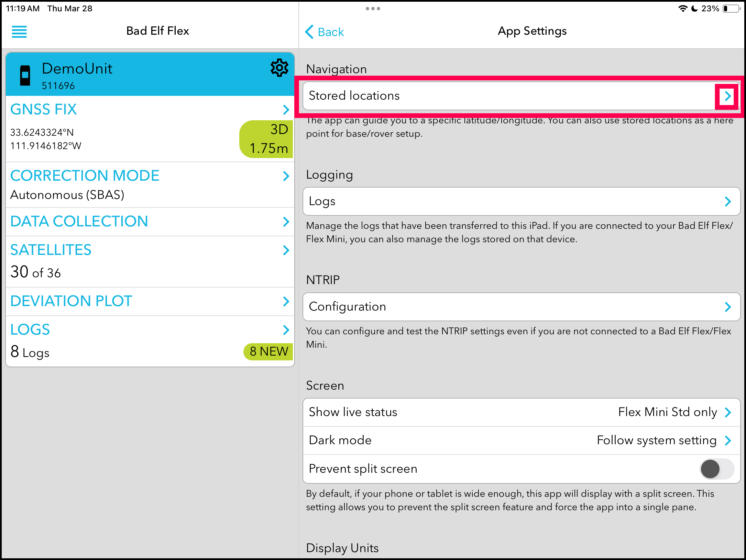Tap the three-dot multitasking indicator
This screenshot has height=560, width=746.
coord(373,9)
